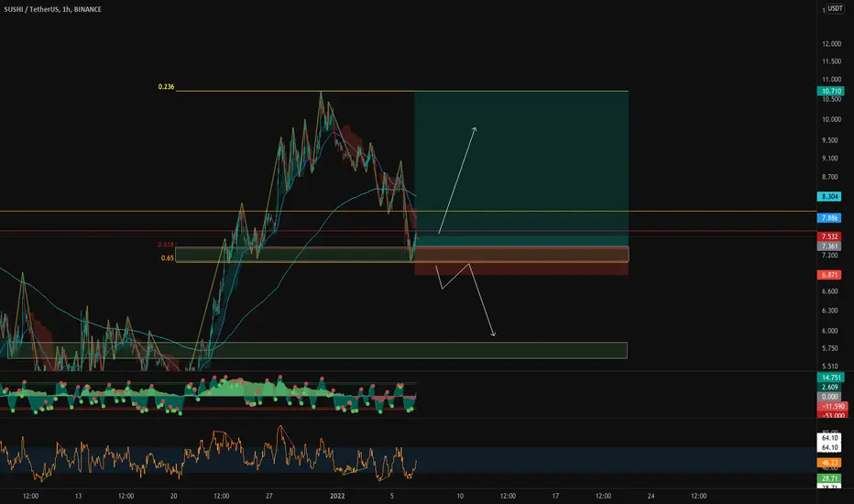This screenshot has width=854, height=504.
Task: Click the 9.100 price axis value
Action: [x=830, y=159]
